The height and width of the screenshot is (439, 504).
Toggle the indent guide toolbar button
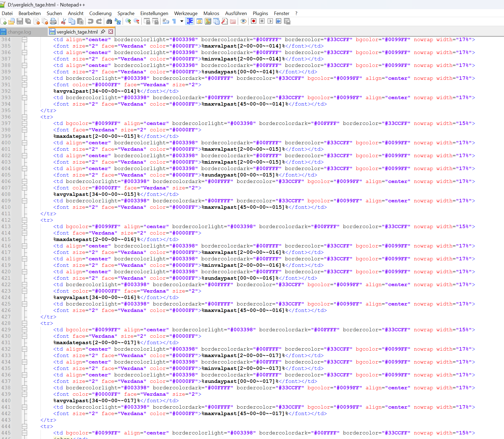[x=189, y=21]
